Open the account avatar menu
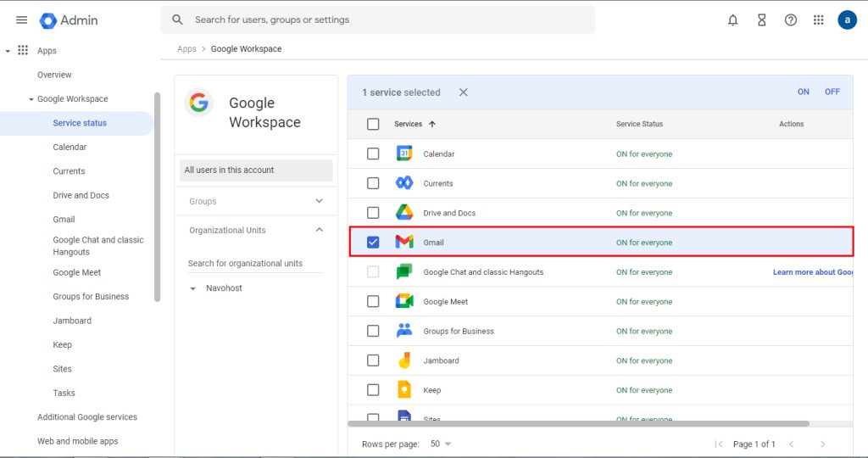The width and height of the screenshot is (868, 458). point(847,20)
